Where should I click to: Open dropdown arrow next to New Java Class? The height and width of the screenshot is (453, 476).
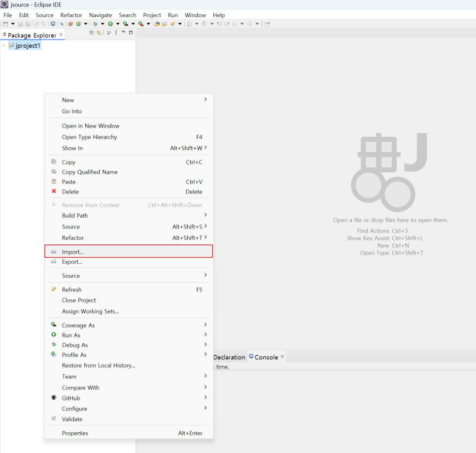pos(86,24)
